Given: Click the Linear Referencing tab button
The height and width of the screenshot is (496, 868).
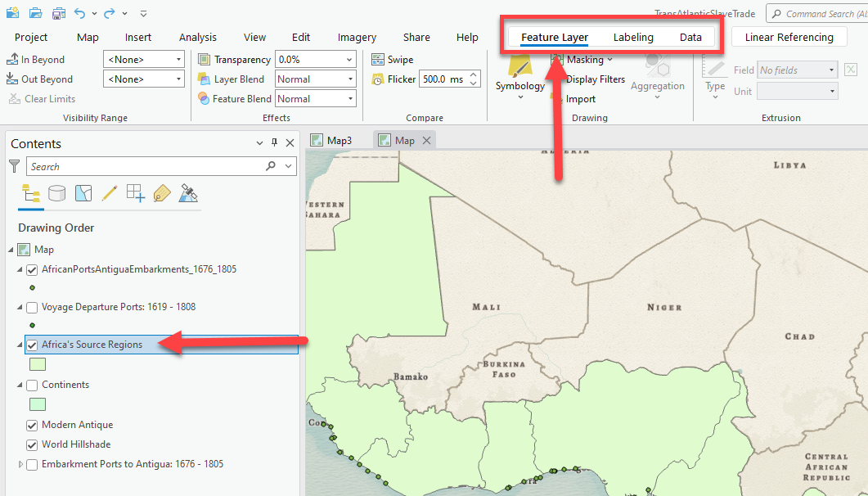Looking at the screenshot, I should pos(789,37).
